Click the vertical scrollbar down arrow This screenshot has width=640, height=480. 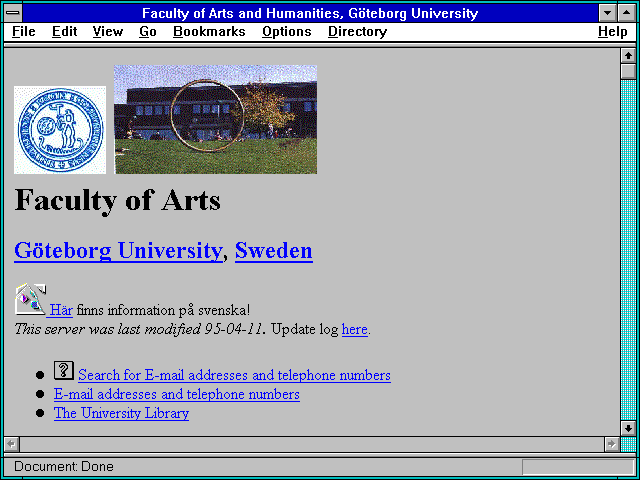628,428
